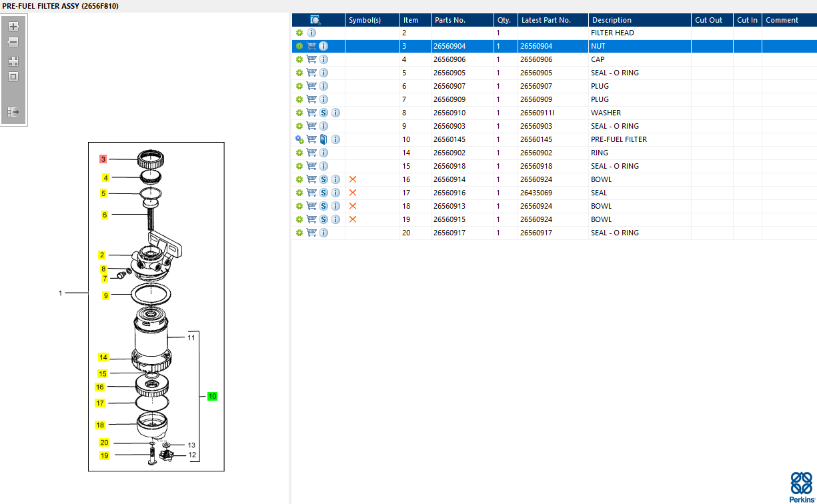
Task: Open supersession icon for WASHER row
Action: (x=323, y=113)
